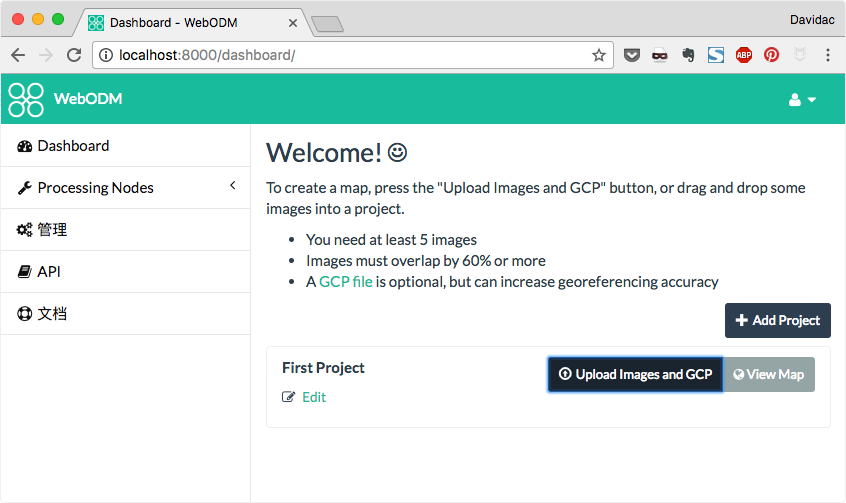Click the Adblock Plus ABP icon
Screen dimensions: 846x503
coord(744,55)
